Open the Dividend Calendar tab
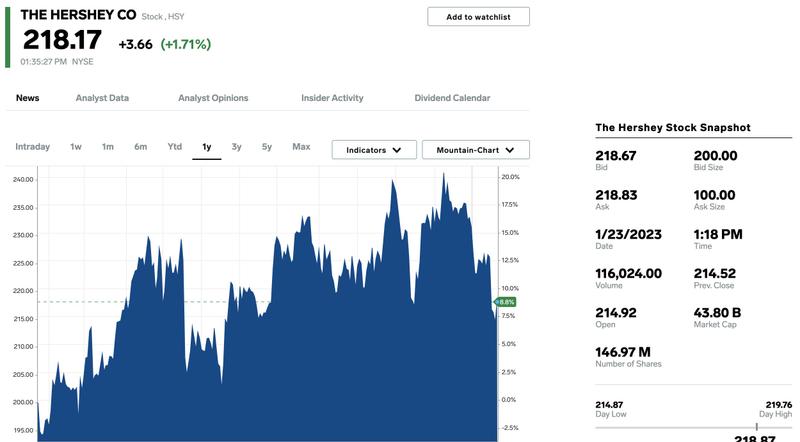 (452, 98)
